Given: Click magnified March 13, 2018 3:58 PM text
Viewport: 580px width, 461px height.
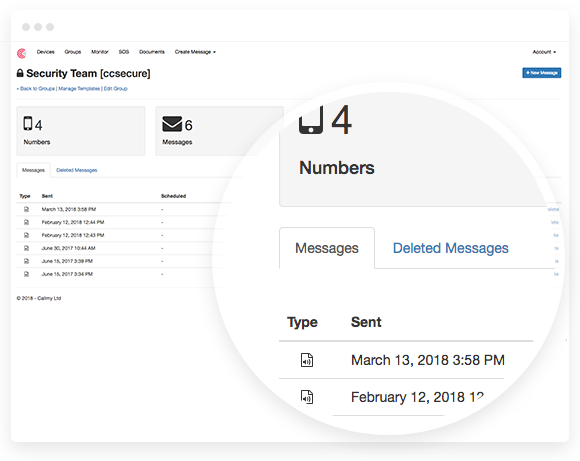Looking at the screenshot, I should pos(428,360).
